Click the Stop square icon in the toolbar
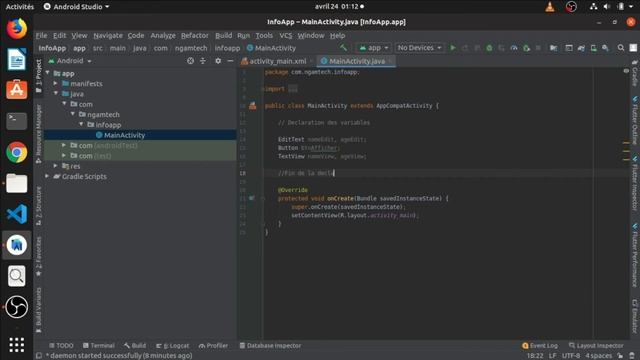The width and height of the screenshot is (640, 360). coord(538,48)
